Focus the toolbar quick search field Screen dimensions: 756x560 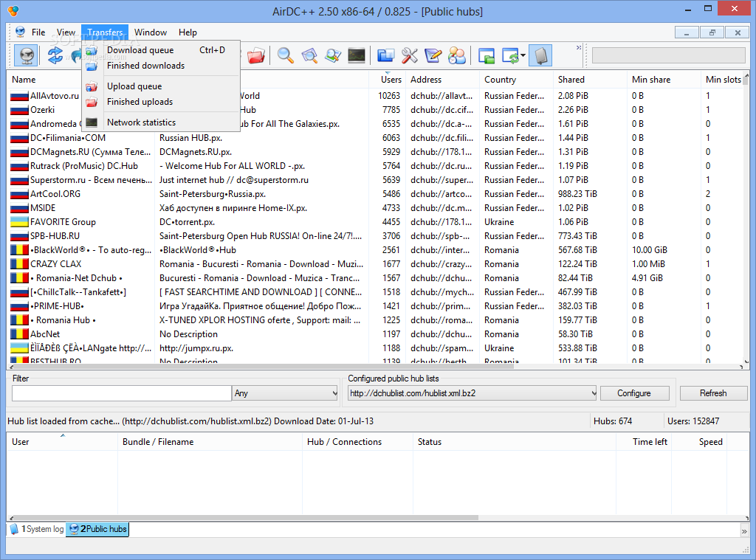(x=668, y=55)
